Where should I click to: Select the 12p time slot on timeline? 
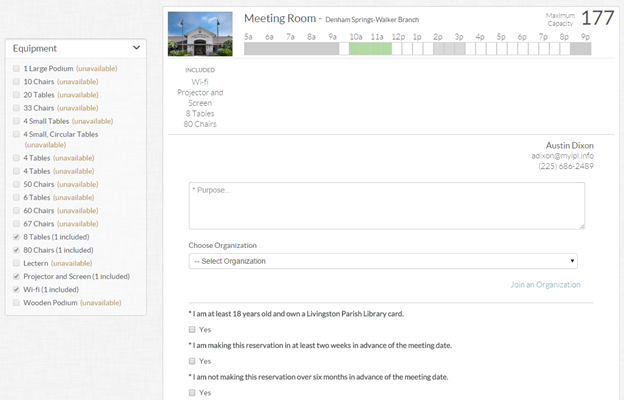pyautogui.click(x=397, y=49)
